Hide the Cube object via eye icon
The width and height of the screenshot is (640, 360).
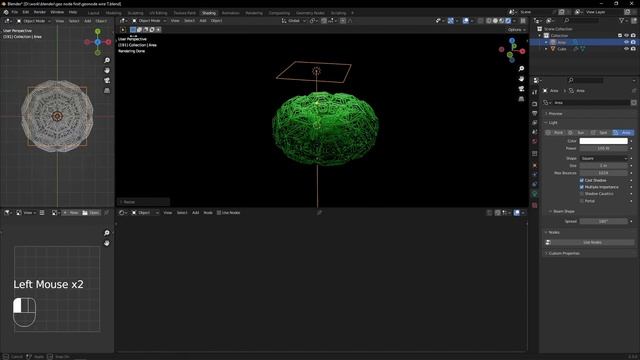coord(626,49)
